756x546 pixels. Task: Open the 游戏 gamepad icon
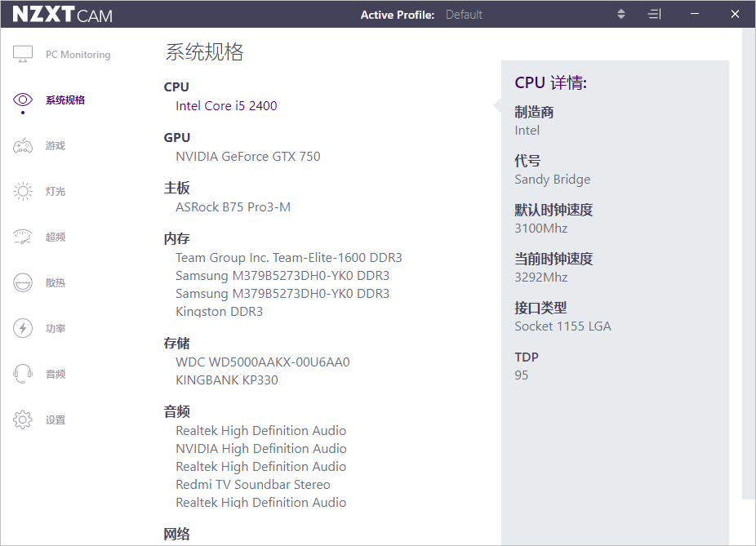pos(23,146)
